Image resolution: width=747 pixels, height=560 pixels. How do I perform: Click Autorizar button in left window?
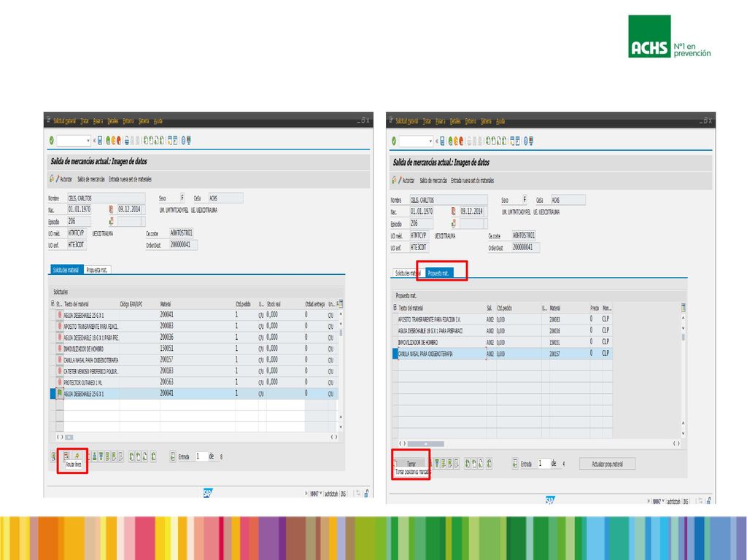(64, 179)
